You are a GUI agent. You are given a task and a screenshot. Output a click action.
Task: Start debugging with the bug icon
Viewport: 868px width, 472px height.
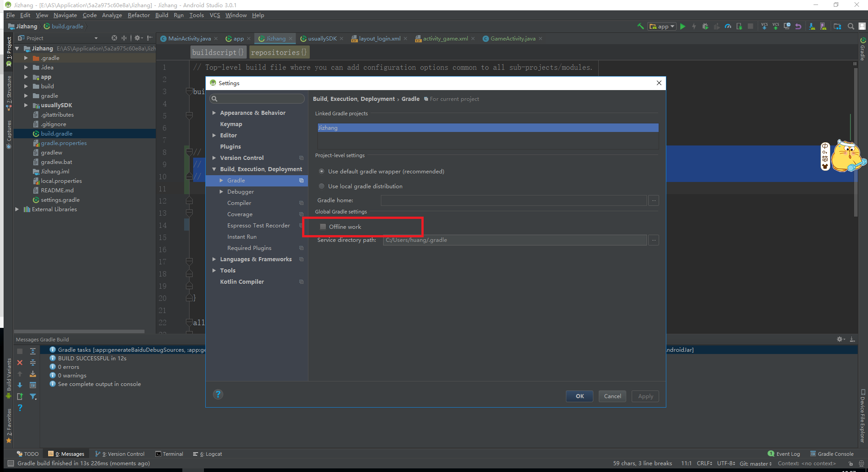(x=705, y=26)
